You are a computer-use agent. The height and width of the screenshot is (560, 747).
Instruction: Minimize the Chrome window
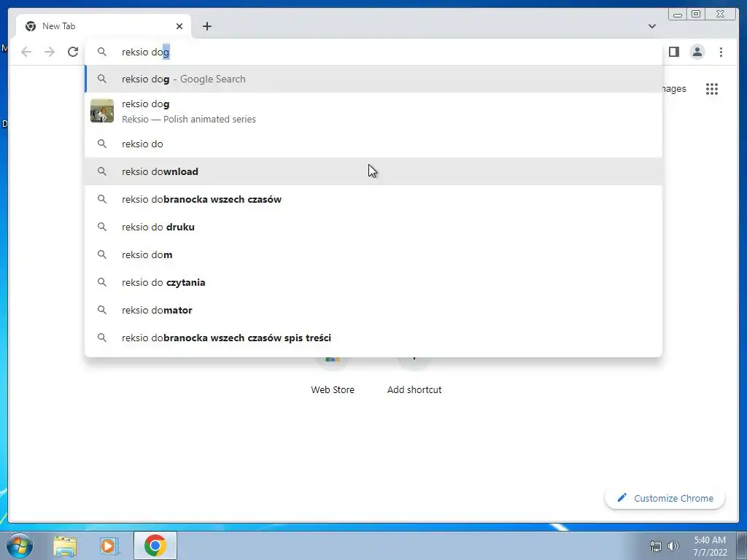pyautogui.click(x=677, y=14)
